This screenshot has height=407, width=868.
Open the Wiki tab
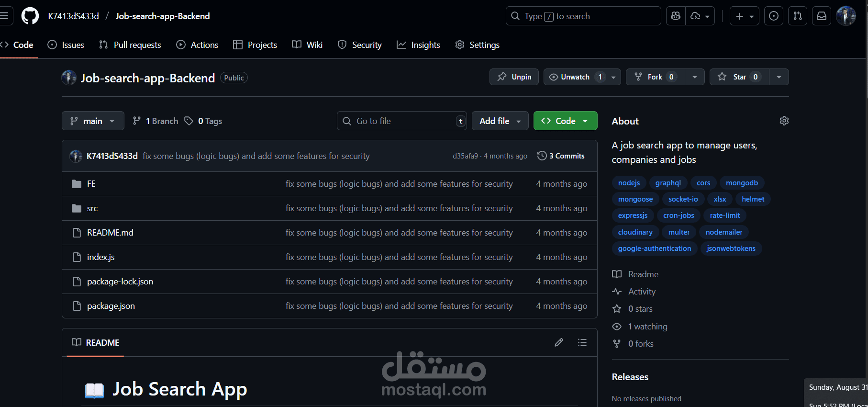coord(307,45)
